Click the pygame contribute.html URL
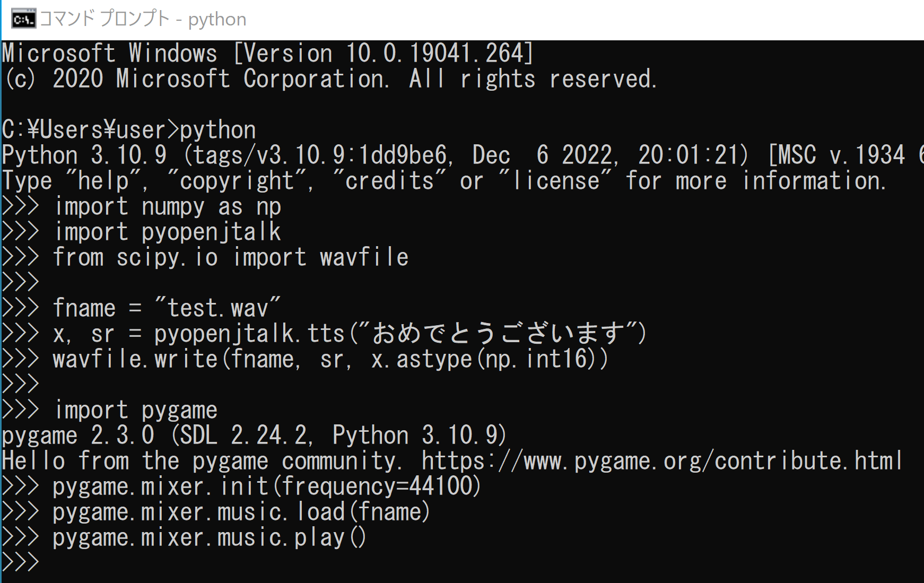The height and width of the screenshot is (583, 924). coord(661,460)
